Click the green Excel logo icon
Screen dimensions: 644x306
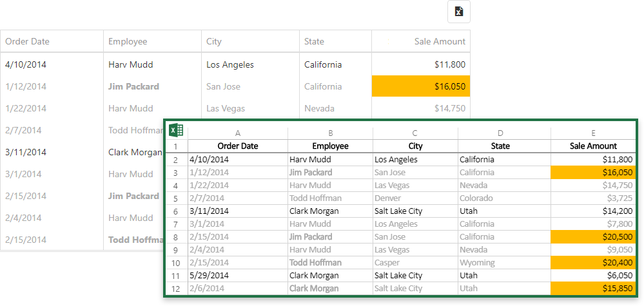point(176,130)
